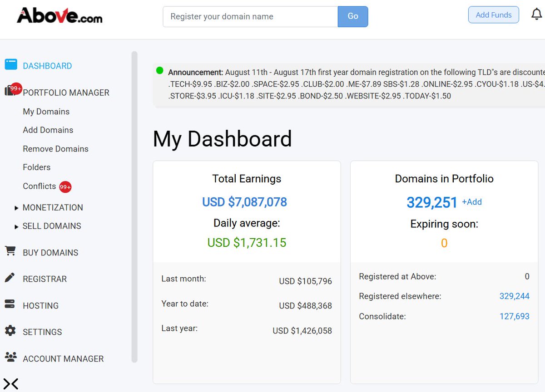Open the Account Manager section
Viewport: 545px width, 392px height.
coord(63,359)
